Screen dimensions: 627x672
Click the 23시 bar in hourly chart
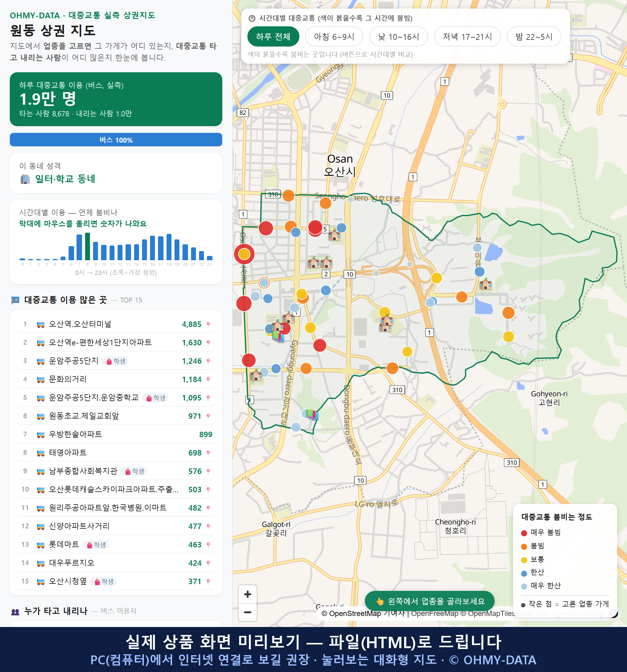pyautogui.click(x=210, y=258)
